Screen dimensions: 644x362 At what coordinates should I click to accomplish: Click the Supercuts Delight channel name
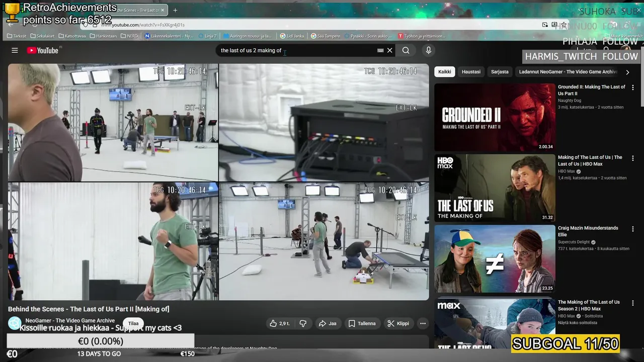574,242
